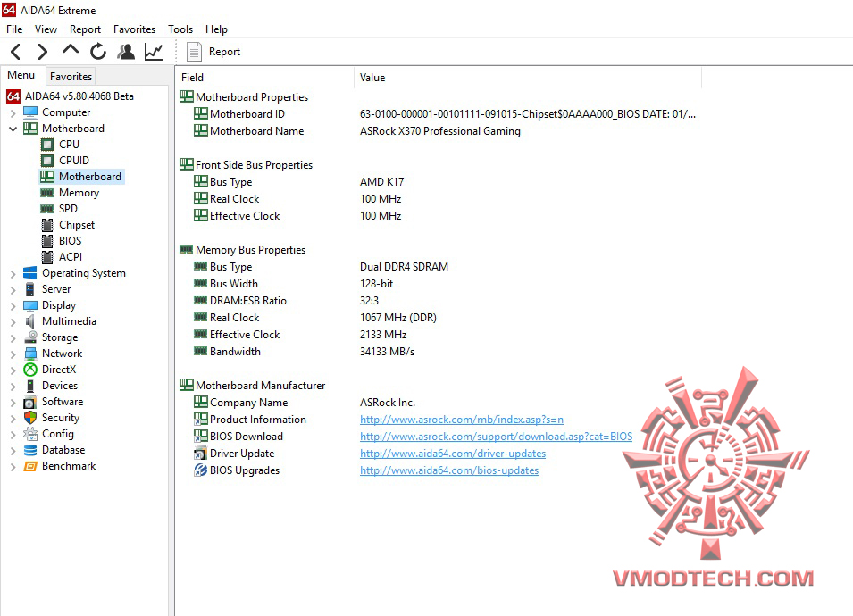Screen dimensions: 853x616
Task: Open the View menu
Action: tap(46, 29)
